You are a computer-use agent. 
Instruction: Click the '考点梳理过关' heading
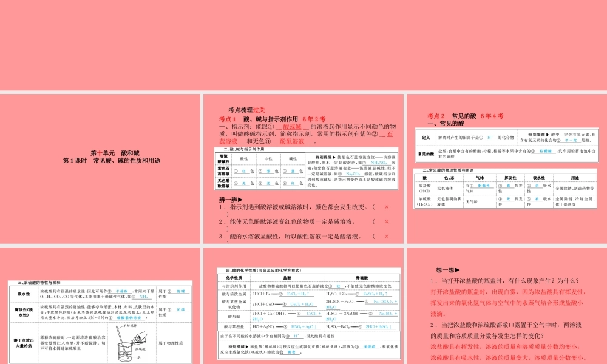[246, 110]
